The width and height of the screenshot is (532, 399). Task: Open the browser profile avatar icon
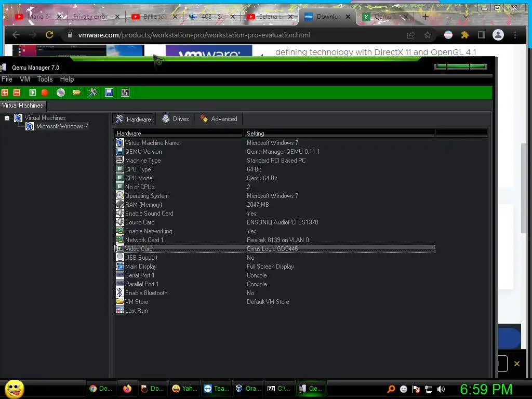click(x=498, y=35)
